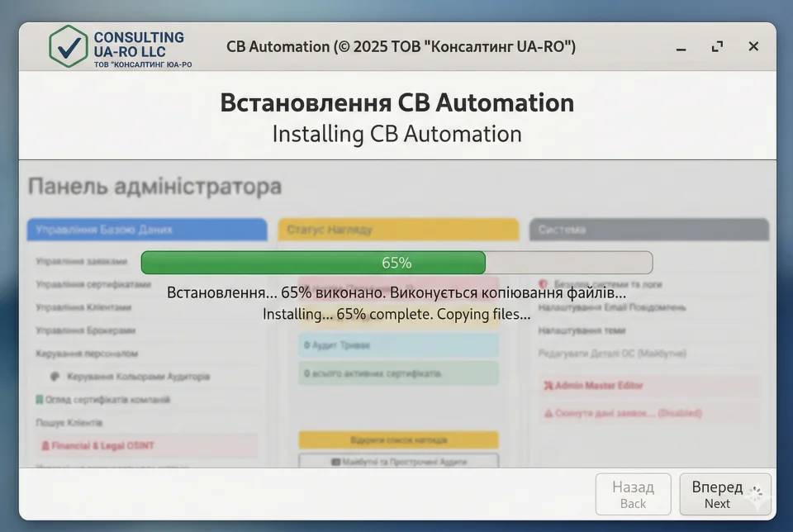The height and width of the screenshot is (532, 793).
Task: Click the green icon beside Огляд сертифікатів компаній
Action: point(40,400)
